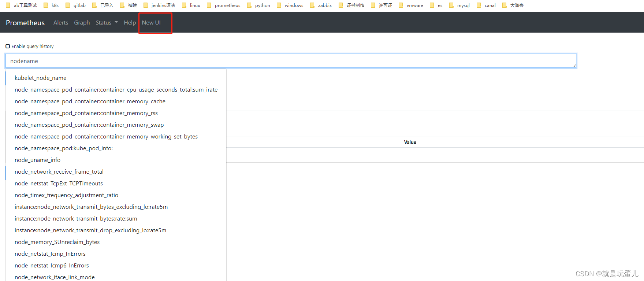Expand the Status dropdown menu

click(x=107, y=22)
